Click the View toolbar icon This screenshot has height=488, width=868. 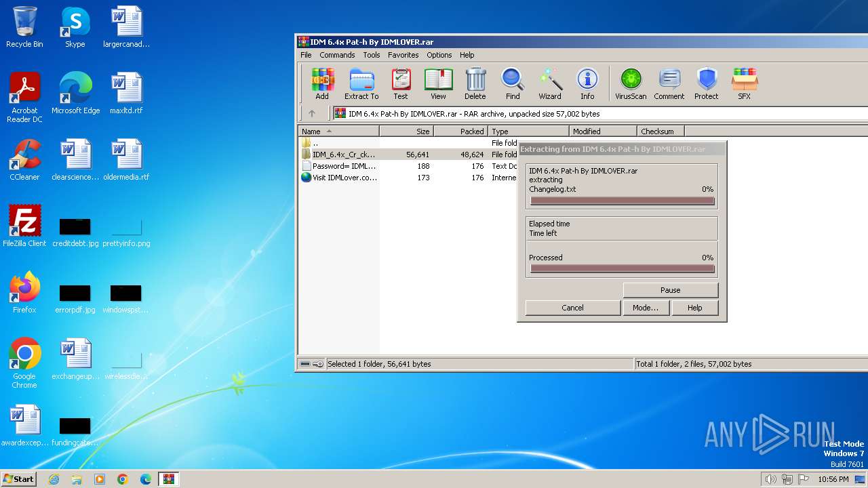coord(438,84)
